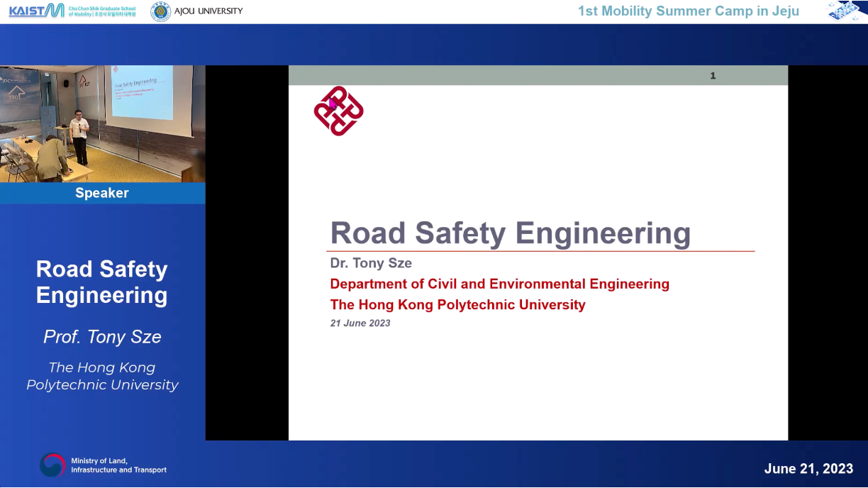Click the '1st Mobility Summer Camp in Jeju' heading

tap(688, 11)
